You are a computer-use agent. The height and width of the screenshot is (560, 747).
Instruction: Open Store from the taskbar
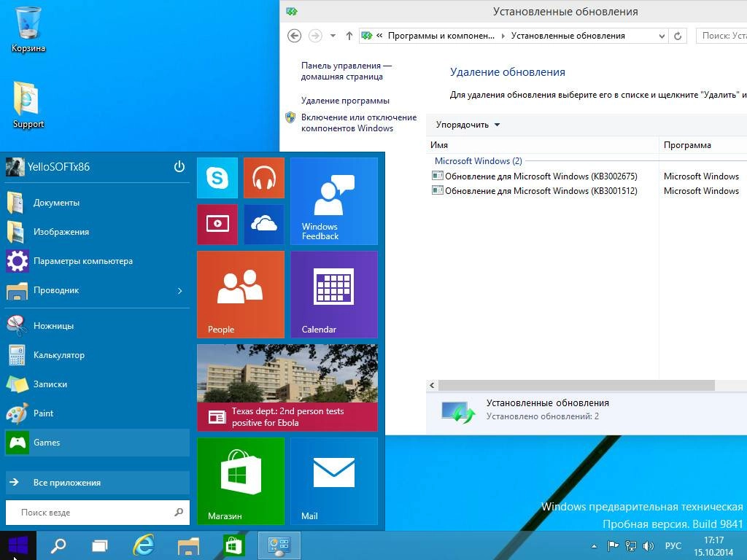pos(233,545)
